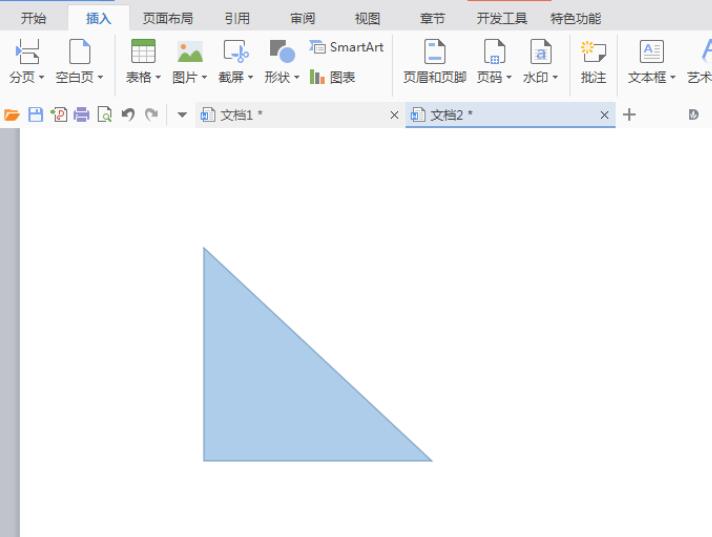Insert a Comment (批注)
This screenshot has height=537, width=712.
pyautogui.click(x=593, y=61)
